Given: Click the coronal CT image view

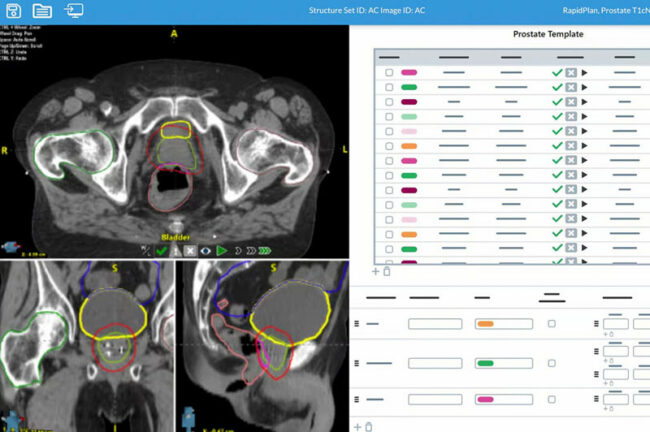Looking at the screenshot, I should coord(87,346).
